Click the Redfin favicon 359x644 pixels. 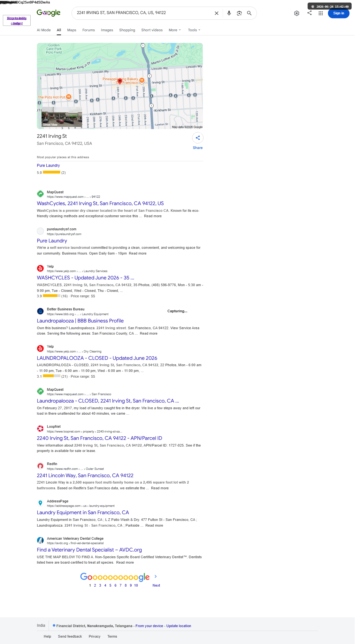40,466
